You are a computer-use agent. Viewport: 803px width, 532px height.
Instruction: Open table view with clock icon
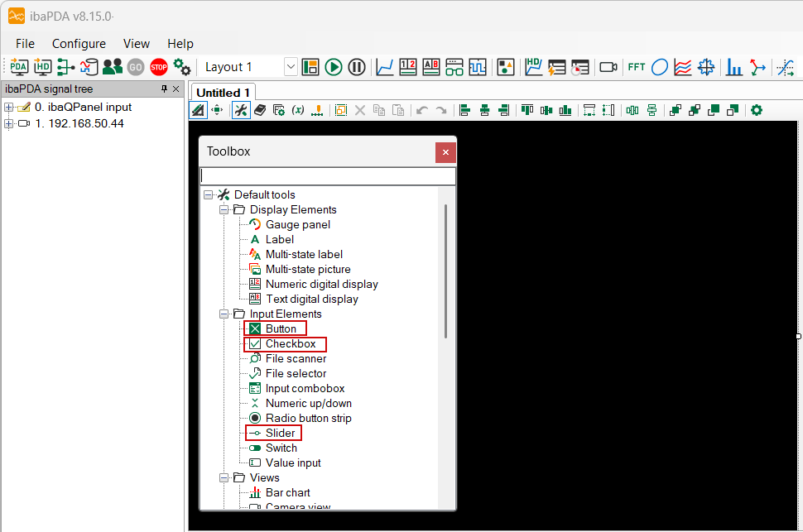tap(580, 67)
